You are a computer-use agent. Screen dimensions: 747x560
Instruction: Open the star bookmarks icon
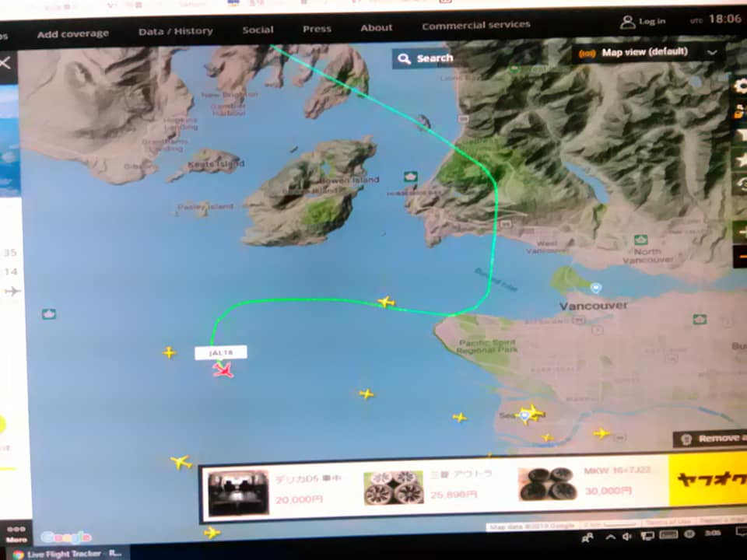[741, 159]
